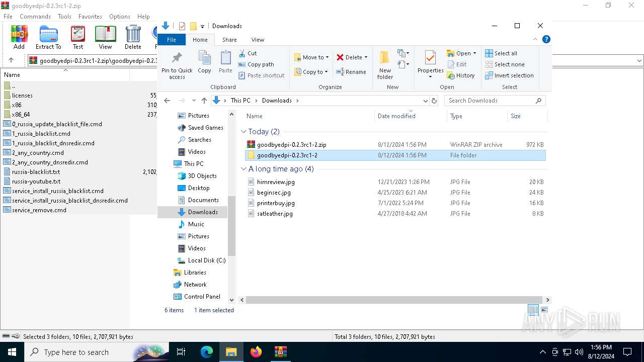
Task: Click Downloads in the address breadcrumb
Action: pyautogui.click(x=277, y=101)
